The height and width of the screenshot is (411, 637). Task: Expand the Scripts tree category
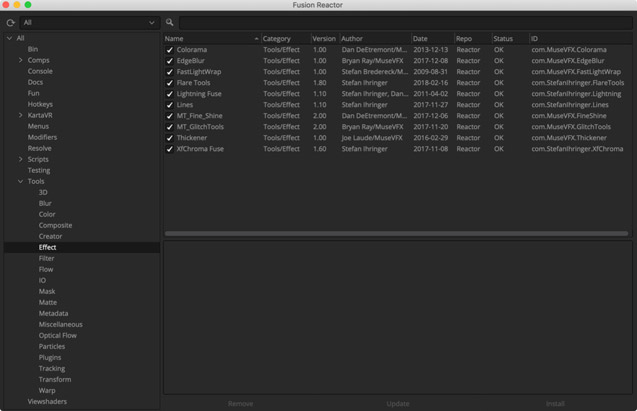point(20,159)
